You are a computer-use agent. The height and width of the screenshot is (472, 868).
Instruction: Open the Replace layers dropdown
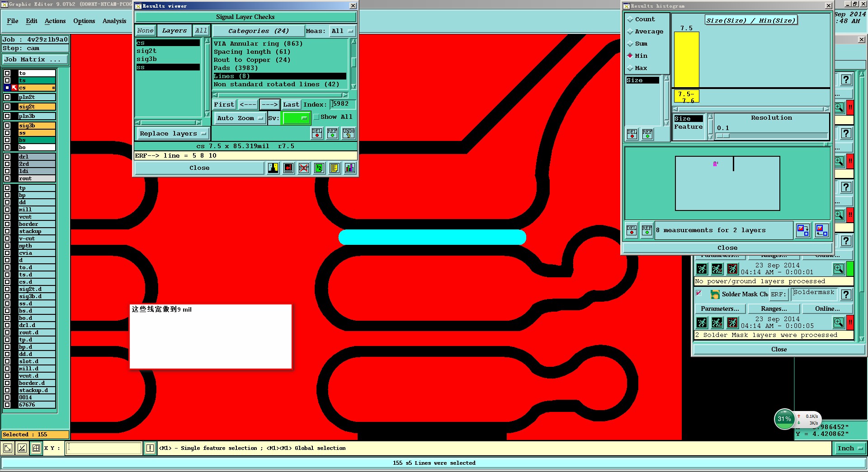coord(173,134)
